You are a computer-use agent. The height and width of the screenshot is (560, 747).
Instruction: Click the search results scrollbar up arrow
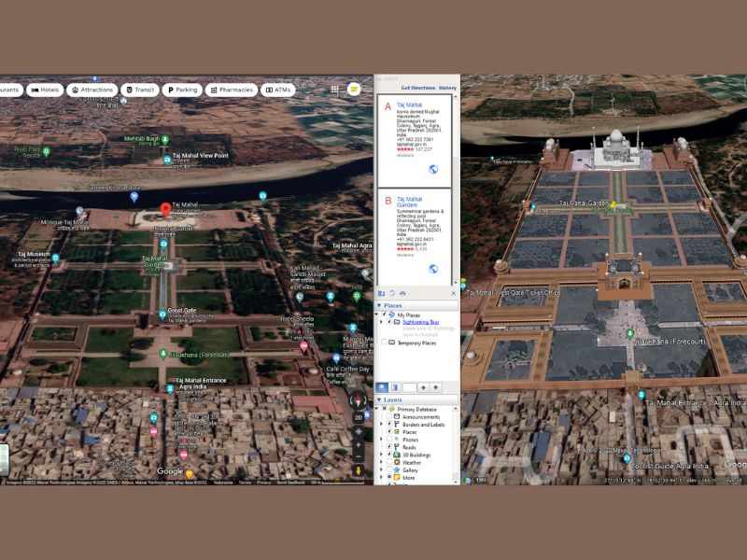(456, 97)
